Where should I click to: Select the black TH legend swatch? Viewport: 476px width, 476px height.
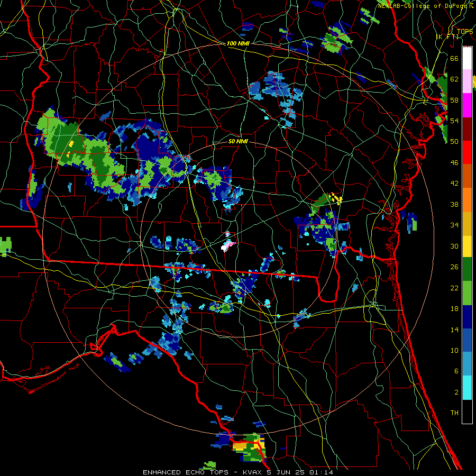(x=467, y=411)
